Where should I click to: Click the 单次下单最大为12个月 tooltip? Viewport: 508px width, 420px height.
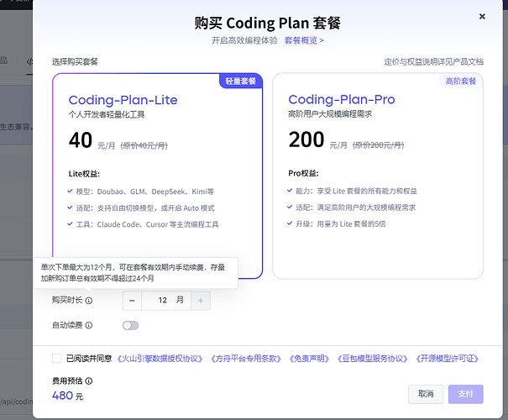[136, 273]
